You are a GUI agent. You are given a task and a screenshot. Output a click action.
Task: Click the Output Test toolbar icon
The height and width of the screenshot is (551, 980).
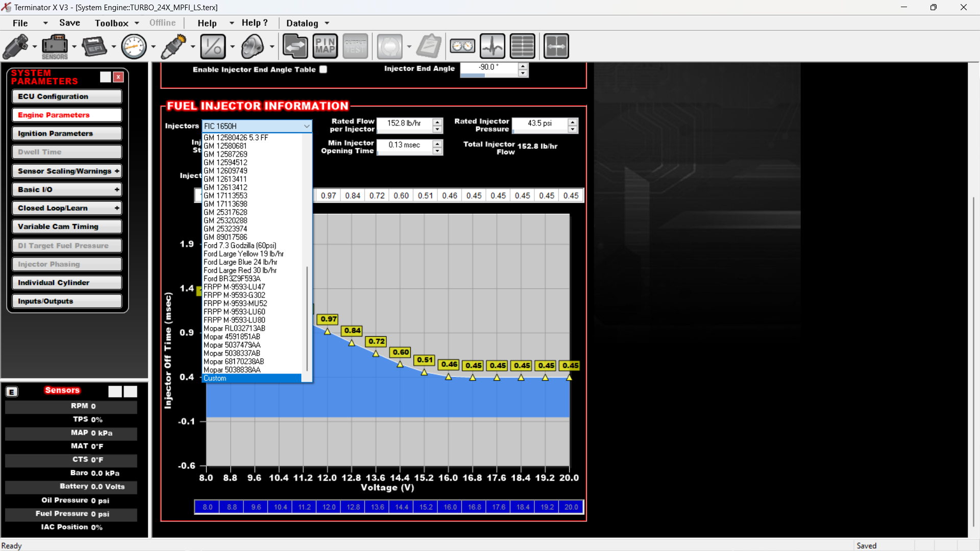(355, 46)
